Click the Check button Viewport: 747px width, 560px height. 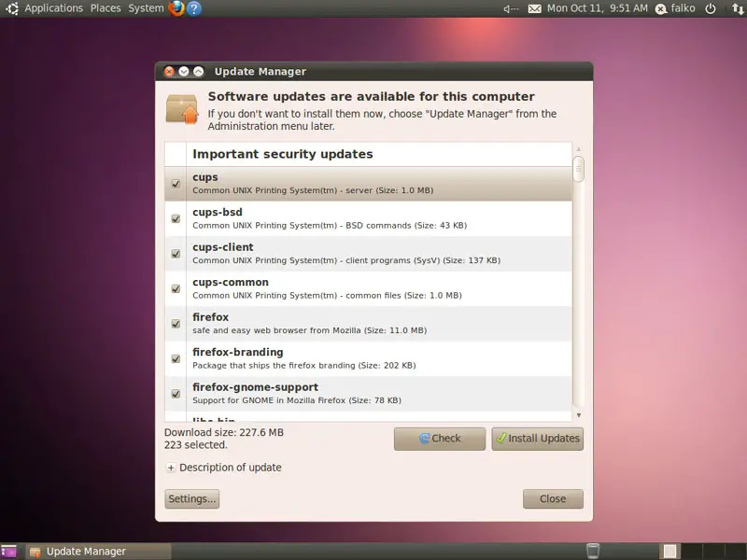coord(440,439)
